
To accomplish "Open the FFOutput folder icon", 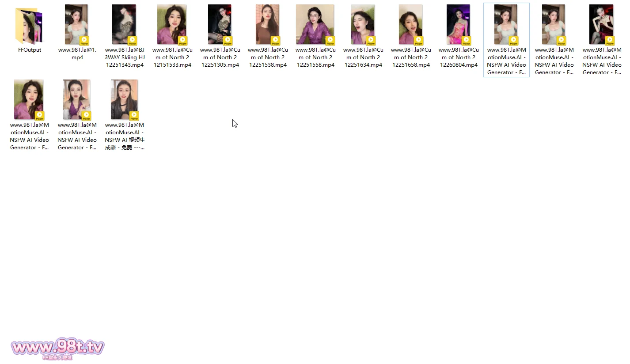I will click(29, 25).
